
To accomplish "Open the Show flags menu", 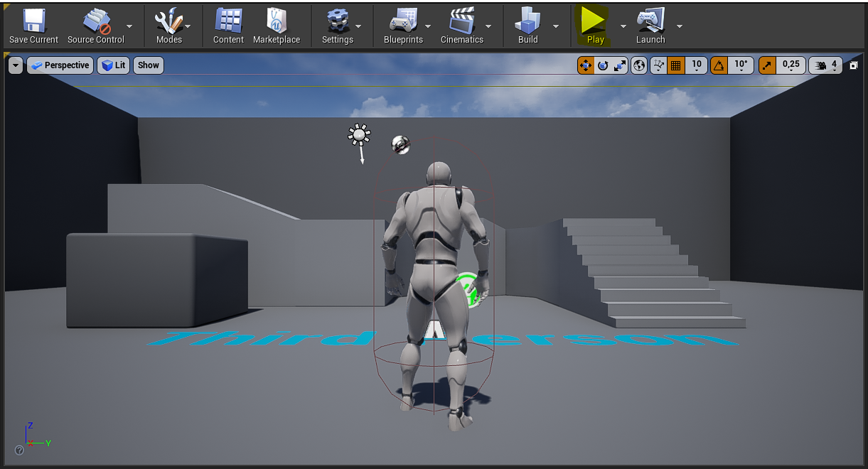I will (x=148, y=65).
